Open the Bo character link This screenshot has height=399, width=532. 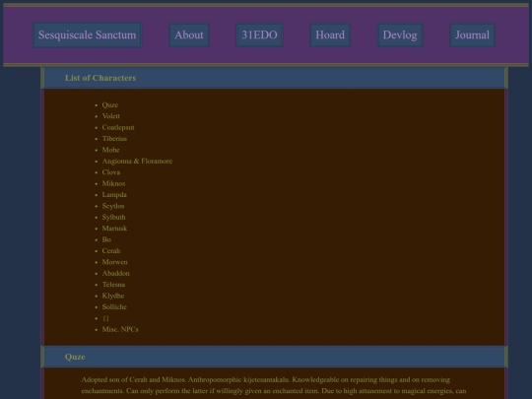point(106,239)
